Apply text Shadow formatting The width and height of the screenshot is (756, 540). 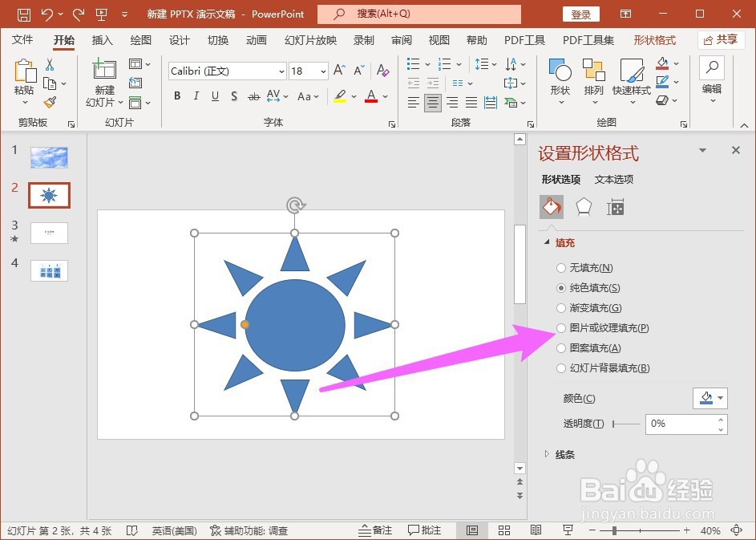234,96
